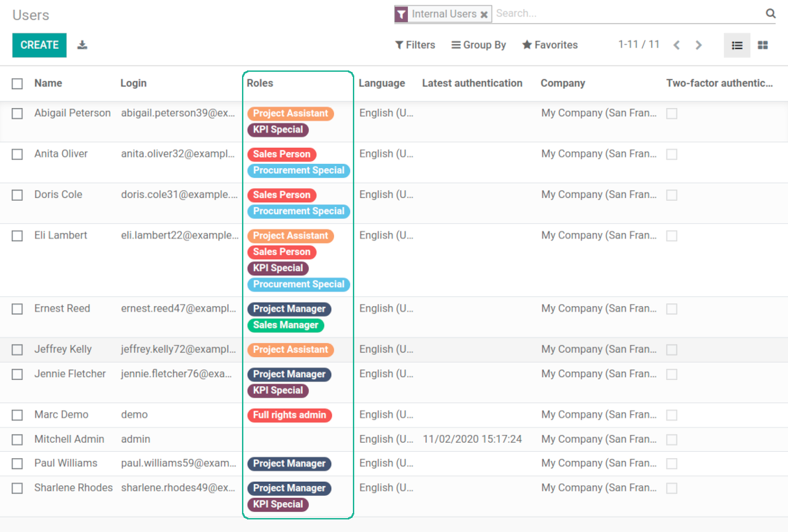Click Ernest Reed's green Sales Manager tag
The width and height of the screenshot is (788, 532).
click(x=285, y=326)
